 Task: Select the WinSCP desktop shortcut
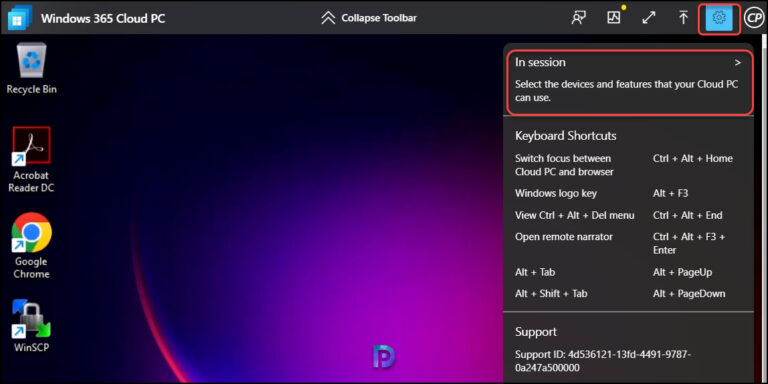[x=31, y=326]
